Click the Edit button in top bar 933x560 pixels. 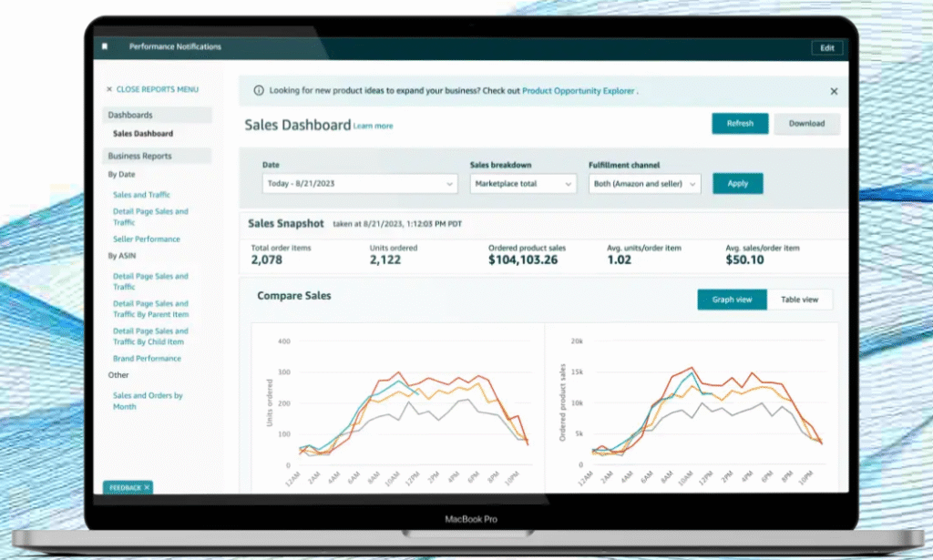[x=827, y=47]
